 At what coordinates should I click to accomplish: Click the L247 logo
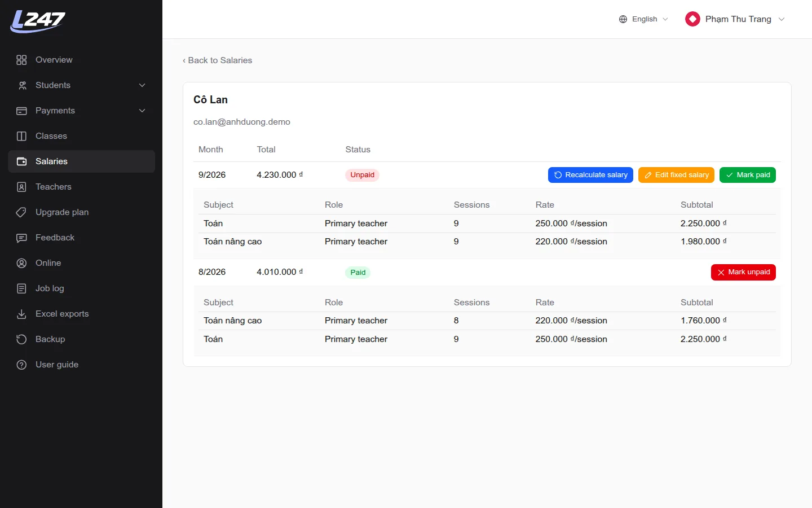(x=38, y=21)
